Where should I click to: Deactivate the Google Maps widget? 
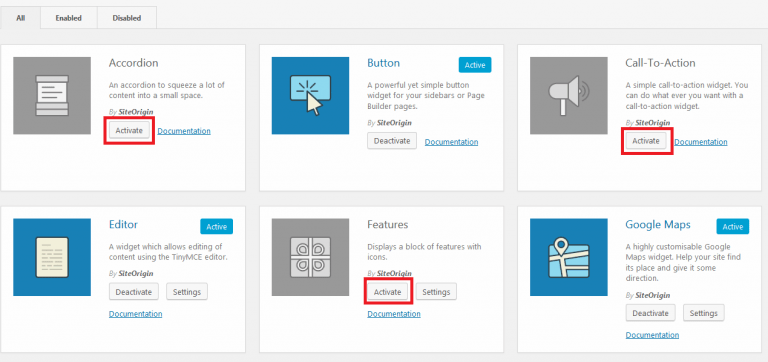tap(650, 313)
